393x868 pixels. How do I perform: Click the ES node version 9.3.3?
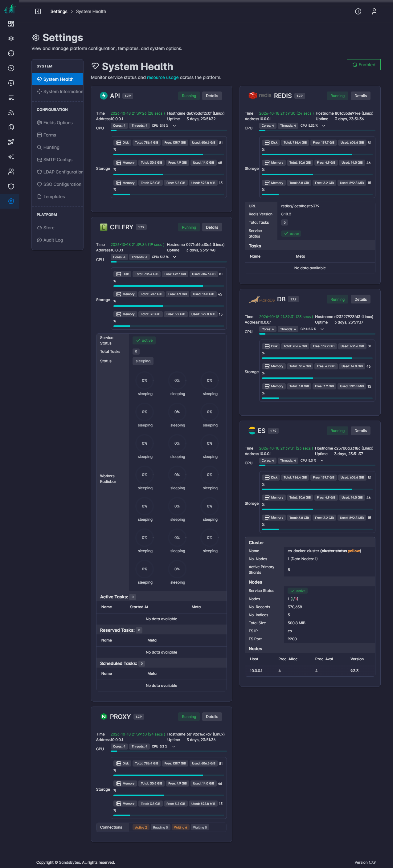pyautogui.click(x=354, y=671)
